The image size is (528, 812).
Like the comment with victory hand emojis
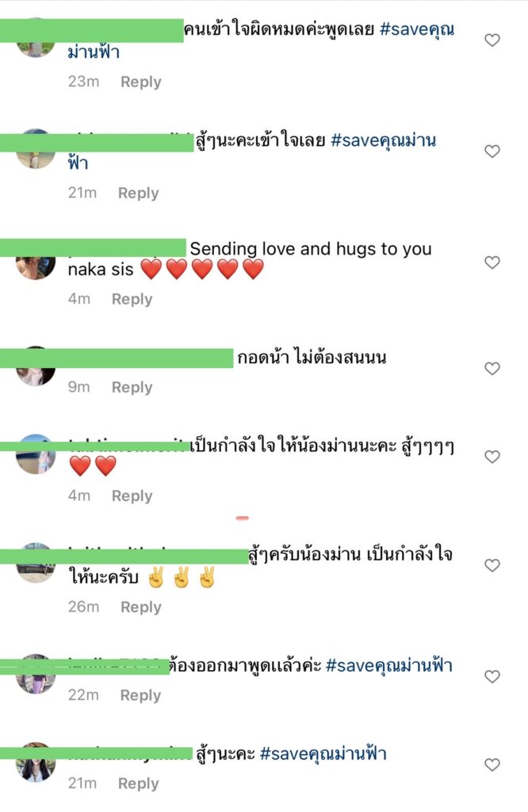point(492,565)
